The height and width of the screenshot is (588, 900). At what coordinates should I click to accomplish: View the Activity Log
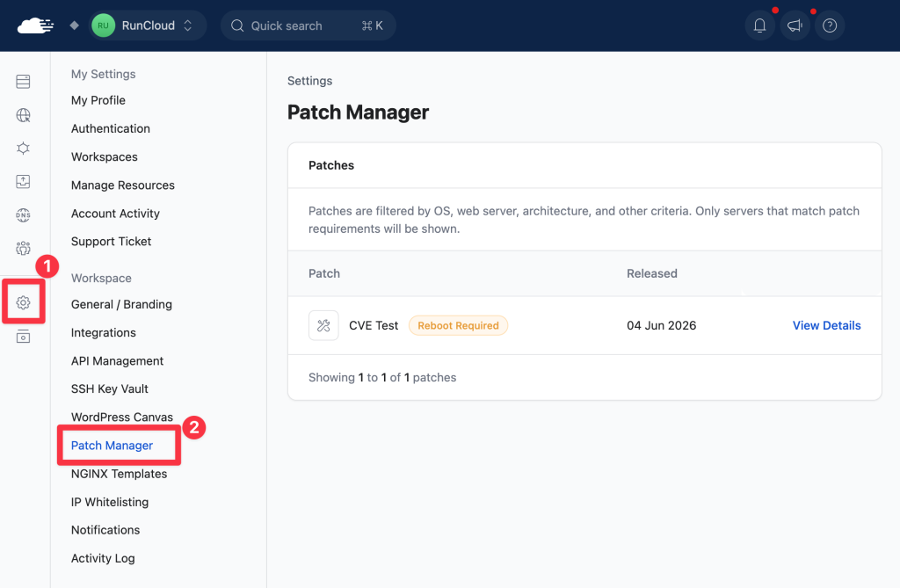click(103, 558)
